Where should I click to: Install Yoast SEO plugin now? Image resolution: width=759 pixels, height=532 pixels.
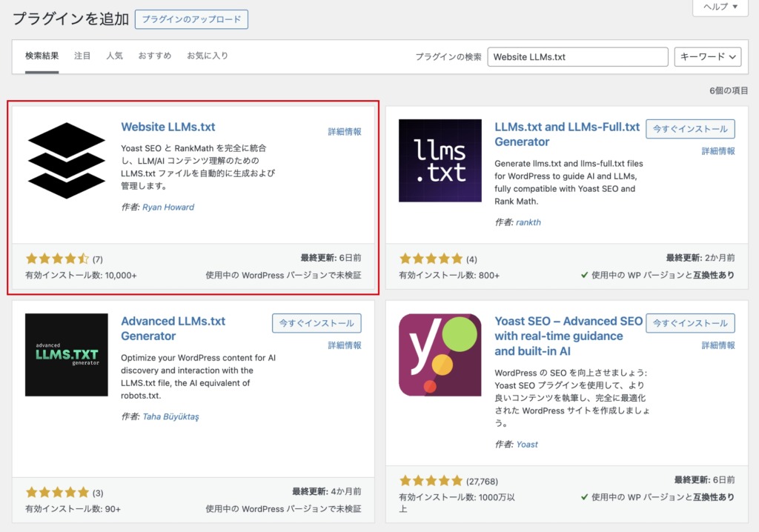(x=690, y=323)
